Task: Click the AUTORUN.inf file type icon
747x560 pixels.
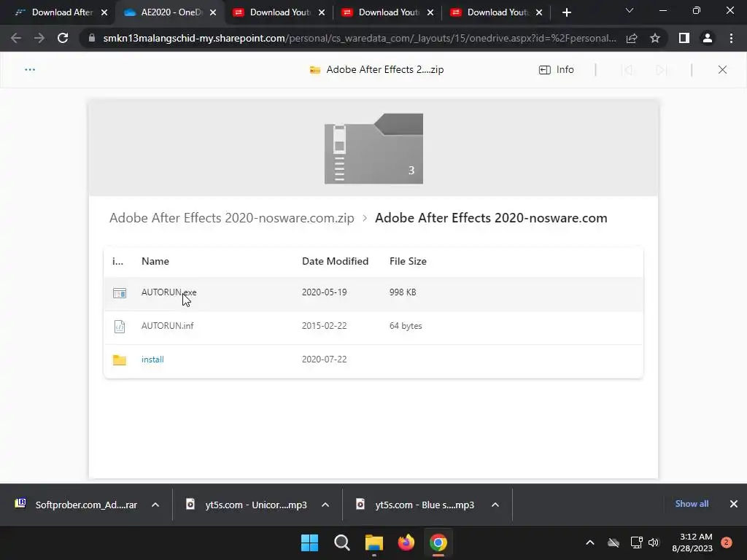Action: pos(120,326)
